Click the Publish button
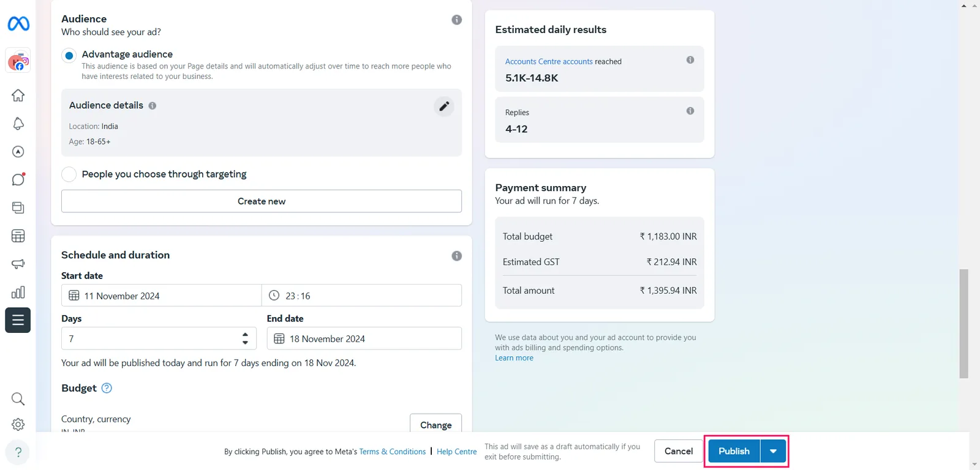This screenshot has height=470, width=980. 734,451
